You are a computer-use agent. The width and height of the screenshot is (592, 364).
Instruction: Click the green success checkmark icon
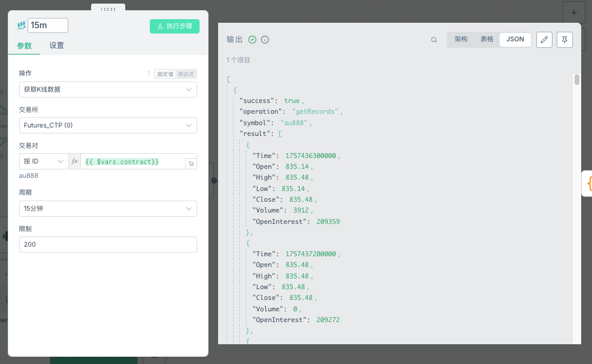(x=252, y=40)
